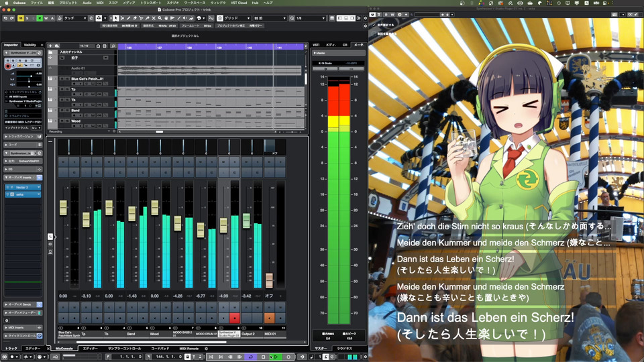This screenshot has height=362, width=644.
Task: Click the lower zone settings gear
Action: click(206, 349)
